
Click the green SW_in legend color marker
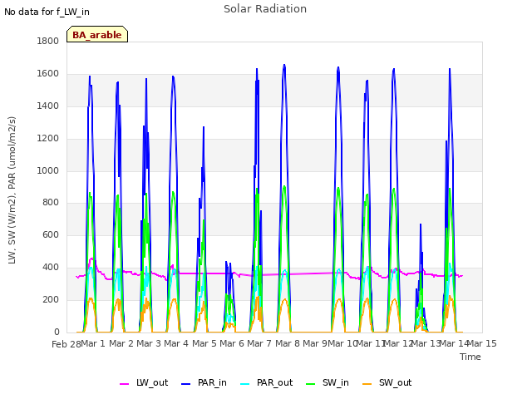click(x=310, y=384)
